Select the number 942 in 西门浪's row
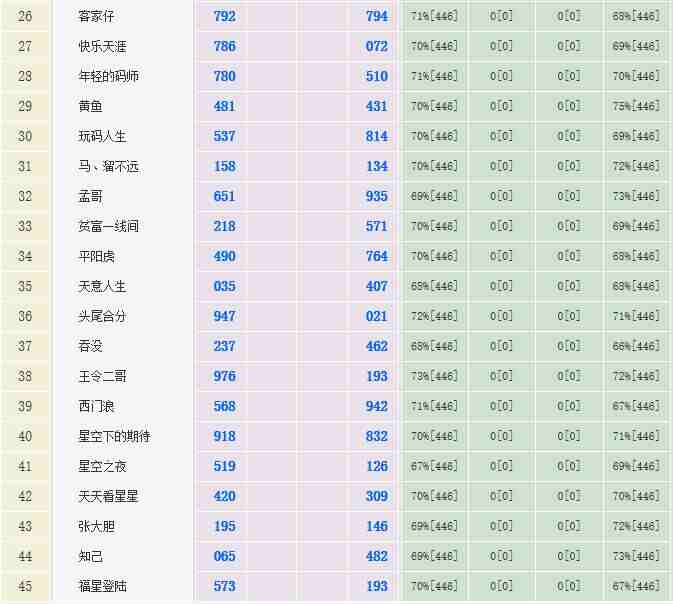Image resolution: width=673 pixels, height=604 pixels. (x=376, y=407)
